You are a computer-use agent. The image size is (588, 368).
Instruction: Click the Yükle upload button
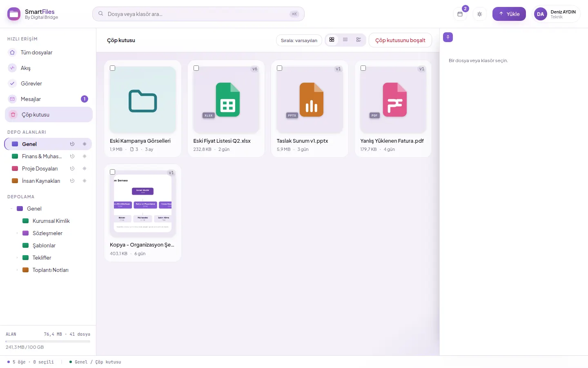click(509, 14)
